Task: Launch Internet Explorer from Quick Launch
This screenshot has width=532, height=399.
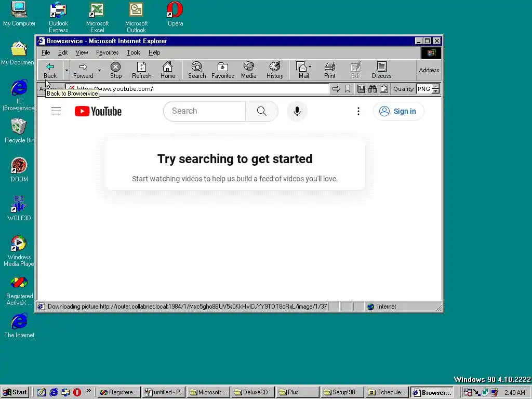Action: coord(54,392)
